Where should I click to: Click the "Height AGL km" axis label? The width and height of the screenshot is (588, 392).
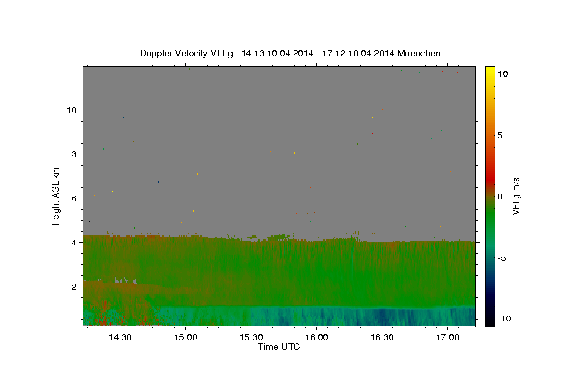point(56,196)
